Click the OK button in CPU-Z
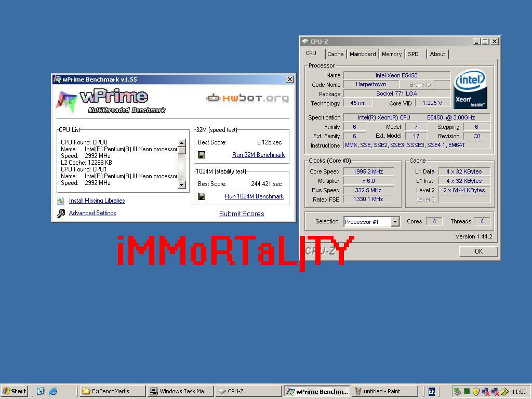 point(478,251)
